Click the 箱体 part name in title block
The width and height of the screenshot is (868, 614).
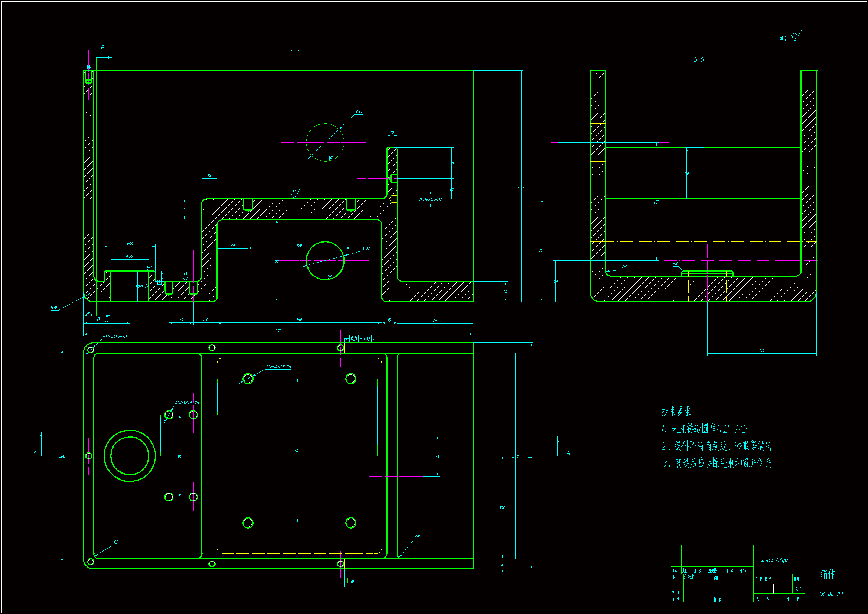[828, 574]
